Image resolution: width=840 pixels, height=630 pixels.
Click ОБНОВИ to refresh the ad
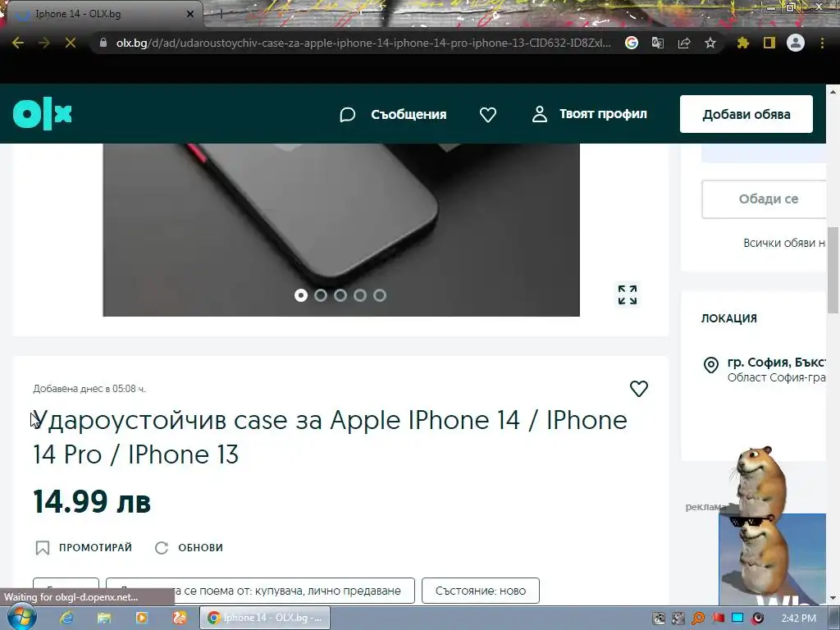(189, 547)
